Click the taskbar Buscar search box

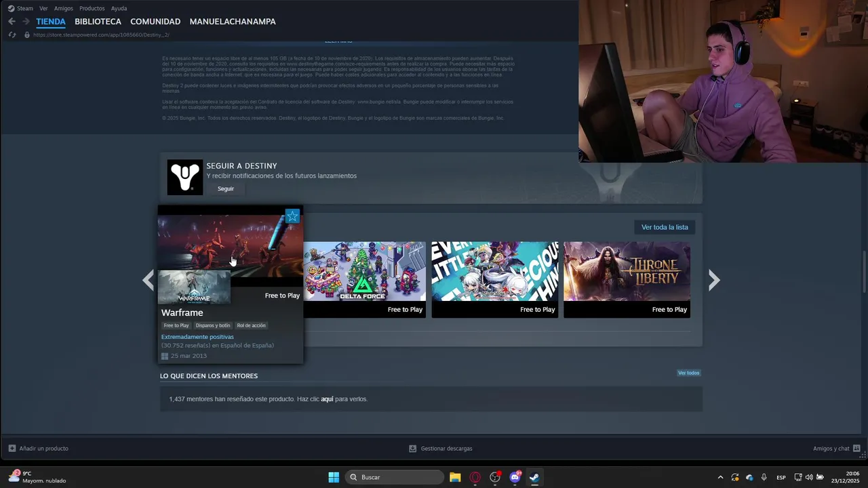(395, 477)
